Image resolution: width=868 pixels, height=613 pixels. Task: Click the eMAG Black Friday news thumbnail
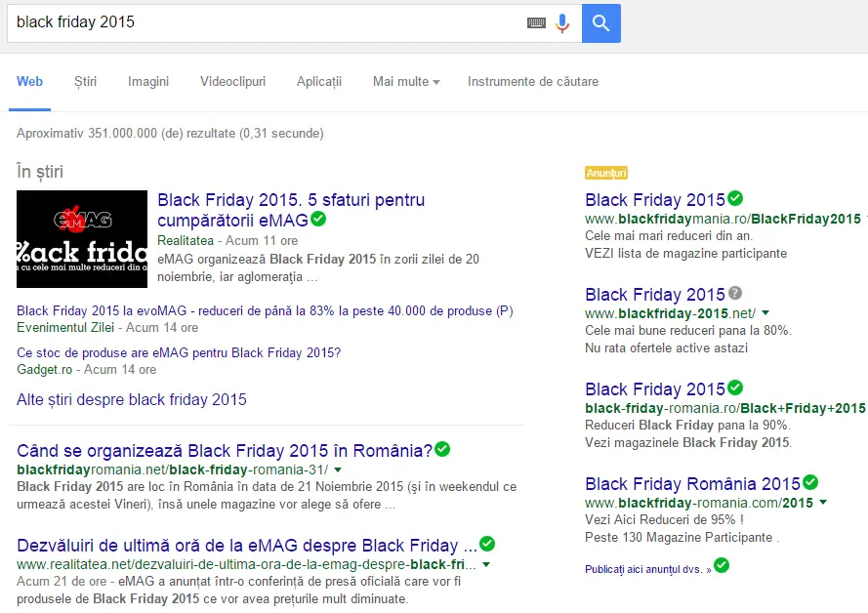click(x=82, y=239)
